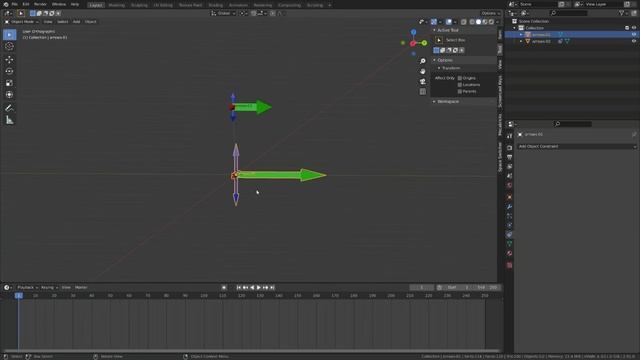Switch to the Sculpting workspace tab
Image resolution: width=640 pixels, height=360 pixels.
tap(139, 5)
